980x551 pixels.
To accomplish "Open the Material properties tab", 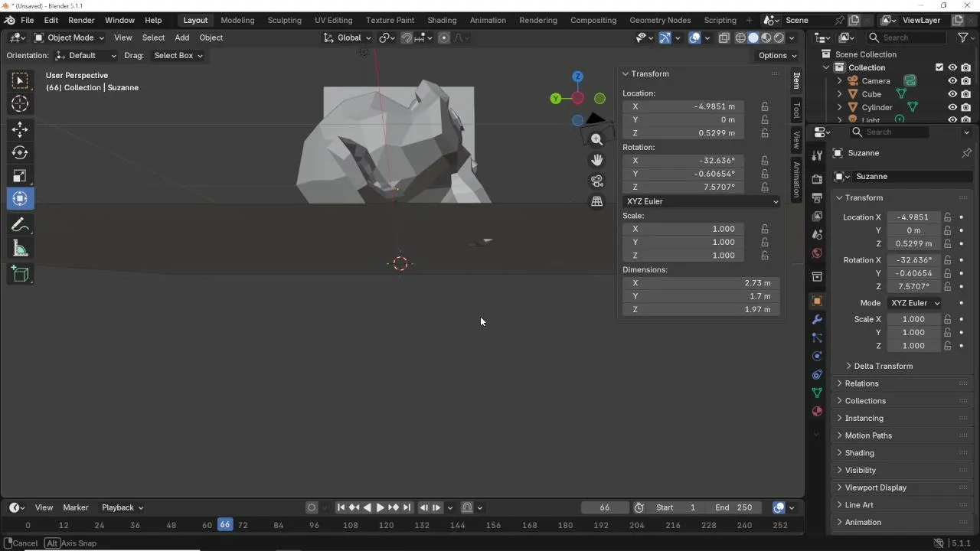I will pyautogui.click(x=817, y=411).
